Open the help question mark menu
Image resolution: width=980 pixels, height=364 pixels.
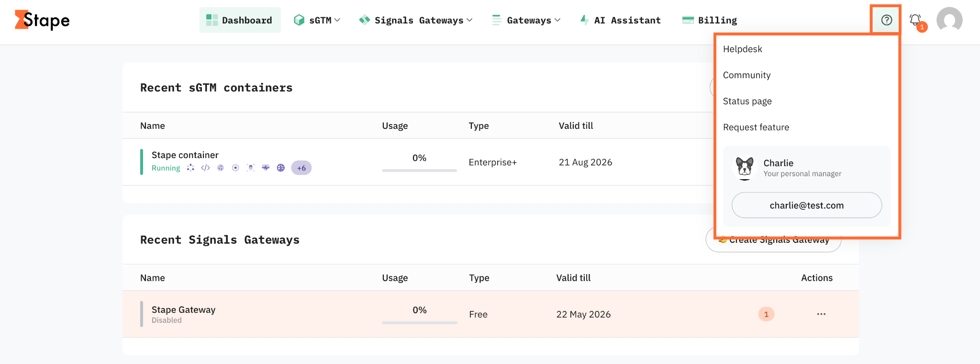point(886,20)
